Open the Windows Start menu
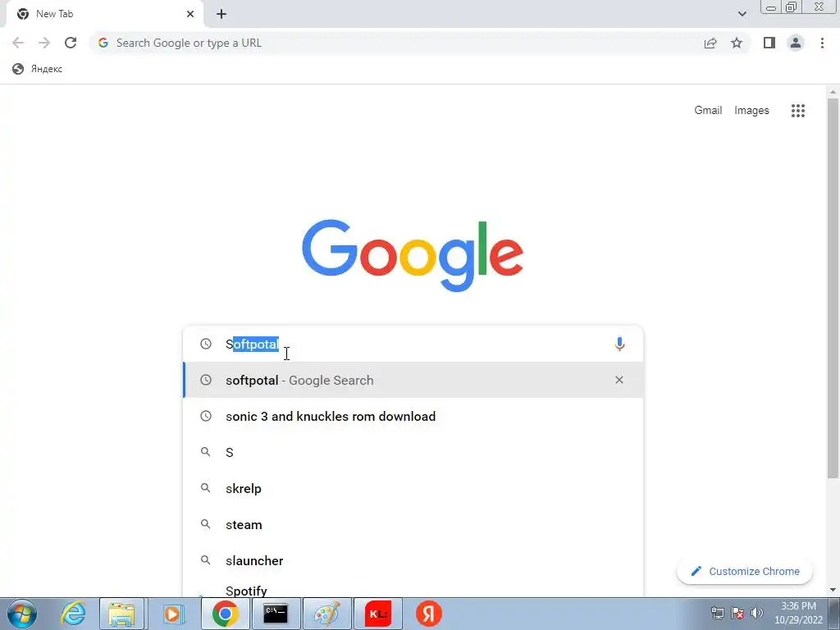Image resolution: width=840 pixels, height=630 pixels. click(22, 614)
